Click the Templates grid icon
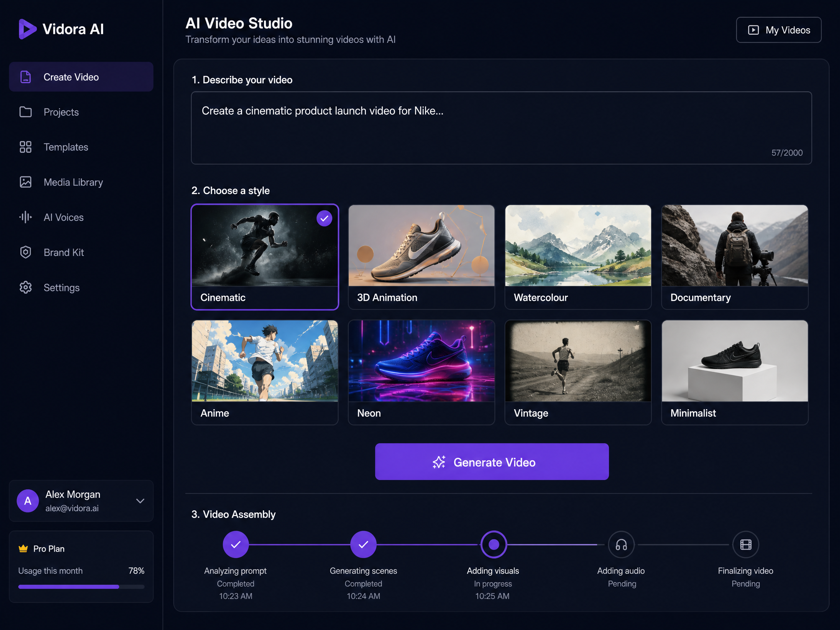The height and width of the screenshot is (630, 840). tap(25, 147)
